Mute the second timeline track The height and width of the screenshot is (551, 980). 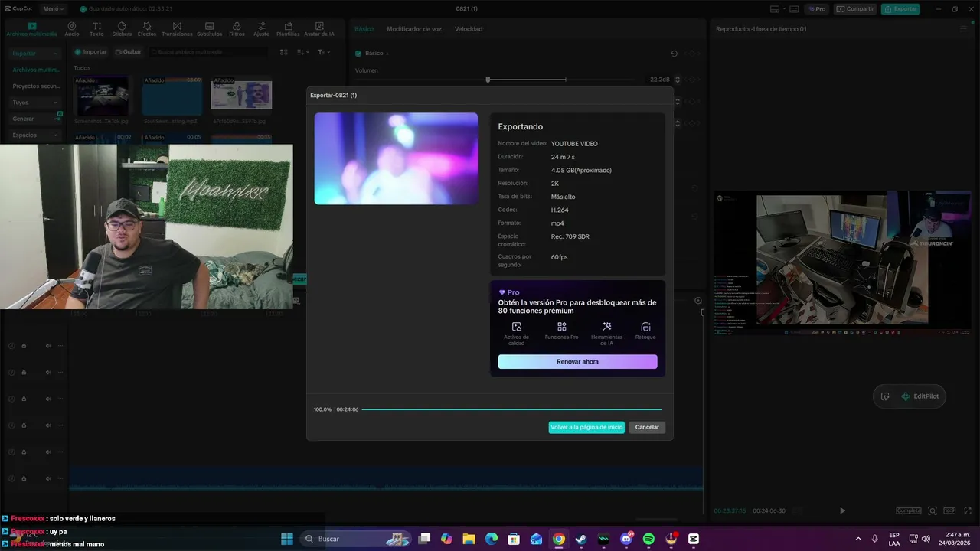tap(48, 373)
